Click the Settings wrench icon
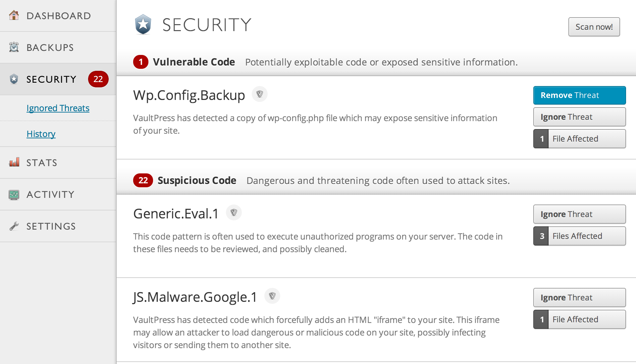Image resolution: width=636 pixels, height=364 pixels. click(x=14, y=226)
